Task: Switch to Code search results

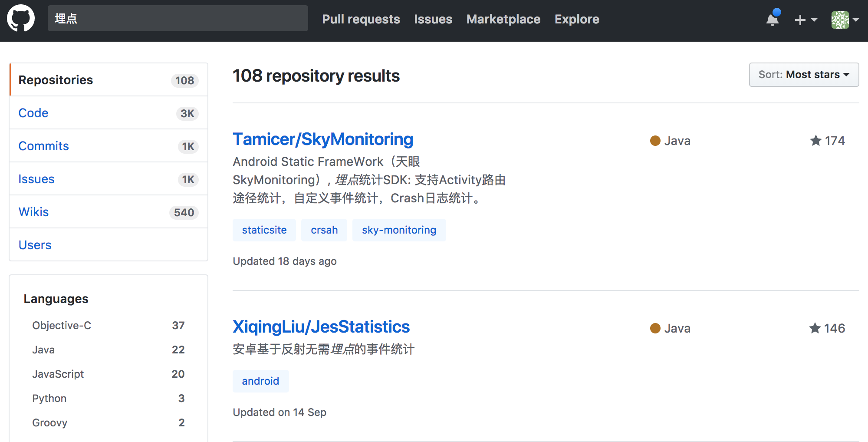Action: click(108, 113)
